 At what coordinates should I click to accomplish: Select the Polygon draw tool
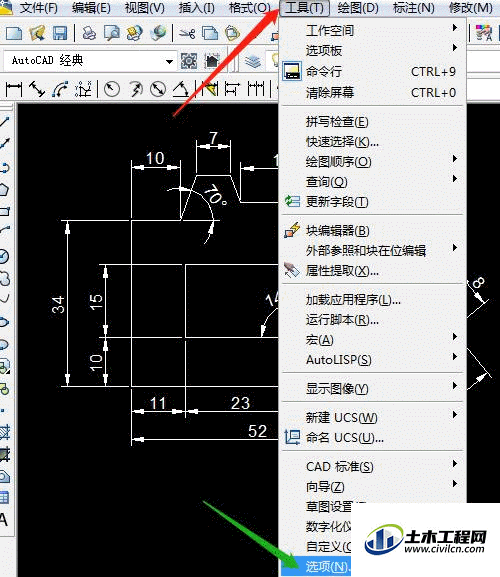click(x=4, y=190)
